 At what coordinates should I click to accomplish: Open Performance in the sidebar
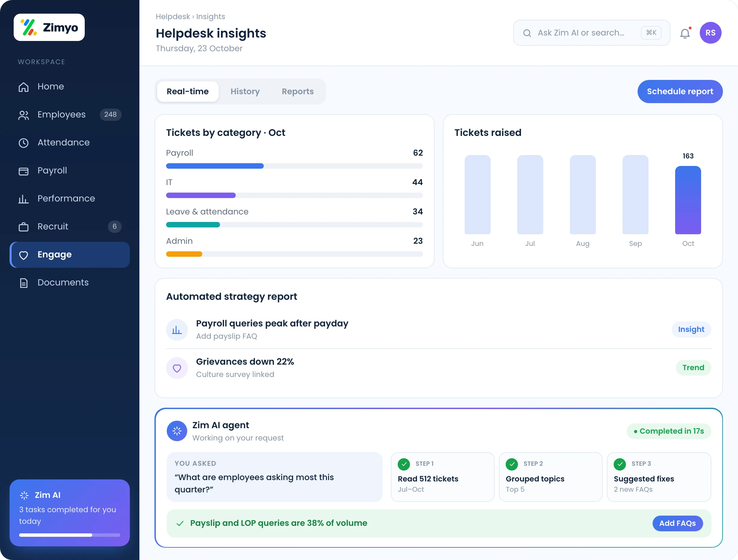(x=70, y=198)
